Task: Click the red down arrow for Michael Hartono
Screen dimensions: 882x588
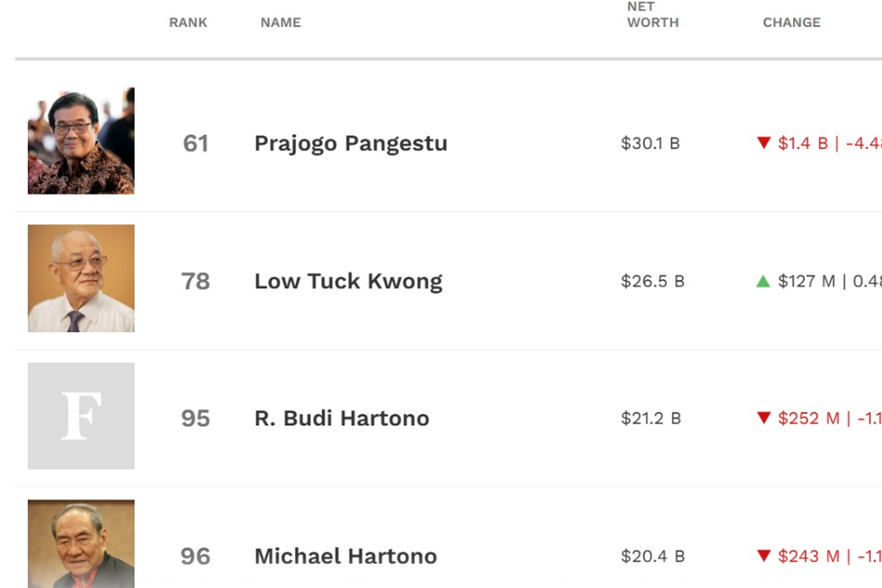Action: (764, 556)
